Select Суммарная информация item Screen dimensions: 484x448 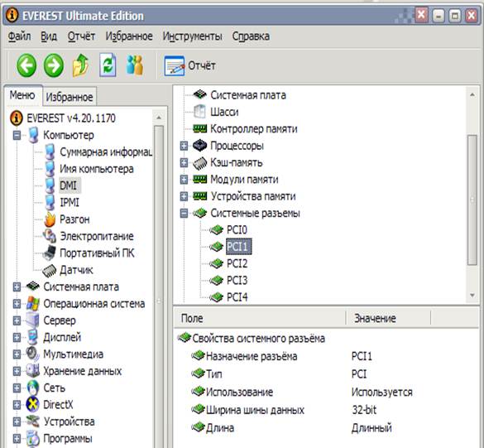pyautogui.click(x=106, y=152)
